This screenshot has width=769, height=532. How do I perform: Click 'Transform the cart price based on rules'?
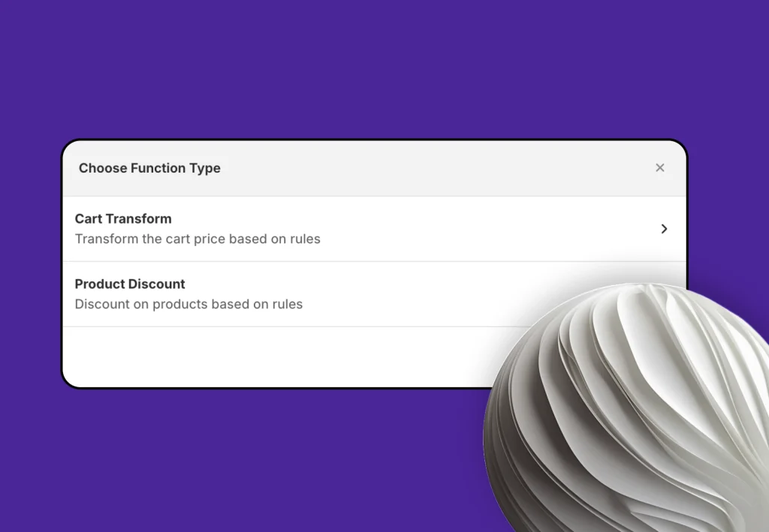[198, 239]
